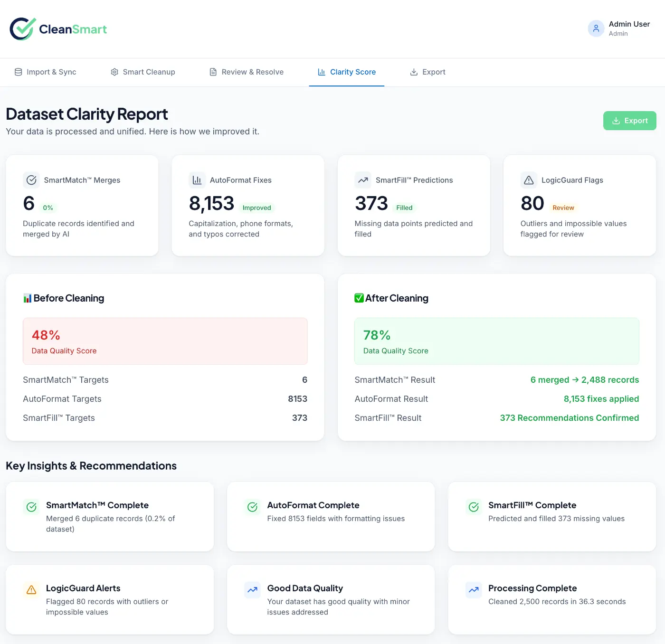Screen dimensions: 665x644
Task: Click 'Cleaned 2,500 records in 36.3 seconds' text
Action: (x=557, y=602)
